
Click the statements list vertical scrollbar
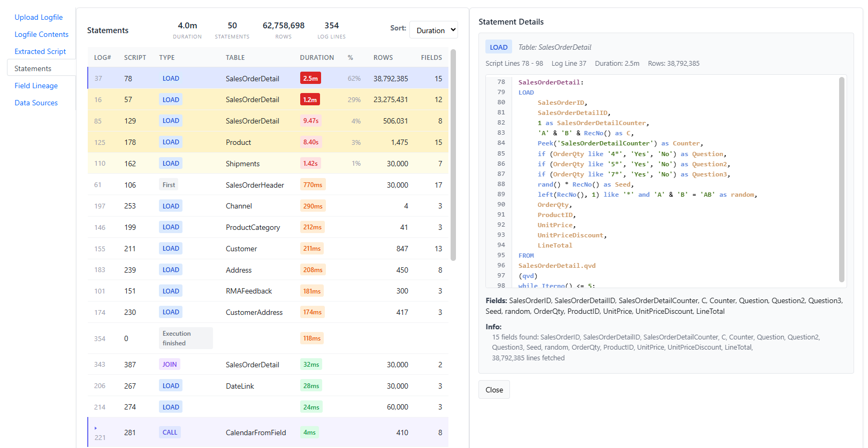click(453, 155)
